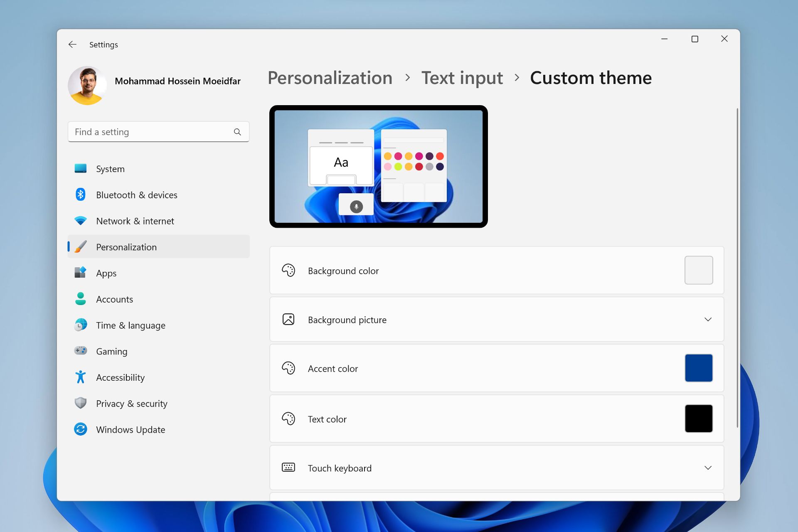Select the Personalization sidebar entry
798x532 pixels.
pyautogui.click(x=158, y=247)
